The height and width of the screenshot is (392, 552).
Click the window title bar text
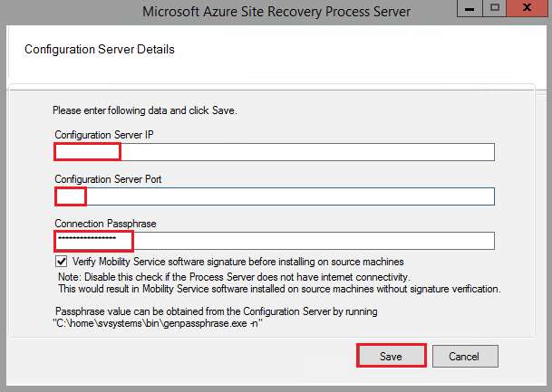click(276, 11)
